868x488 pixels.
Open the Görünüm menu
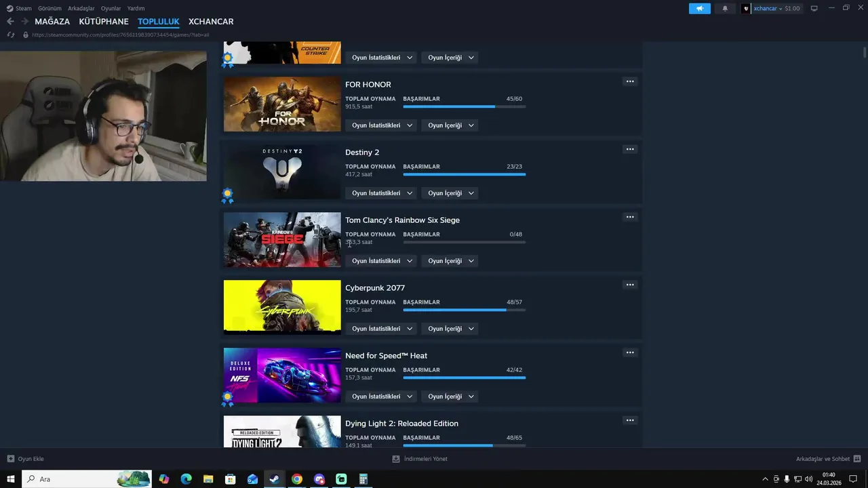(50, 8)
